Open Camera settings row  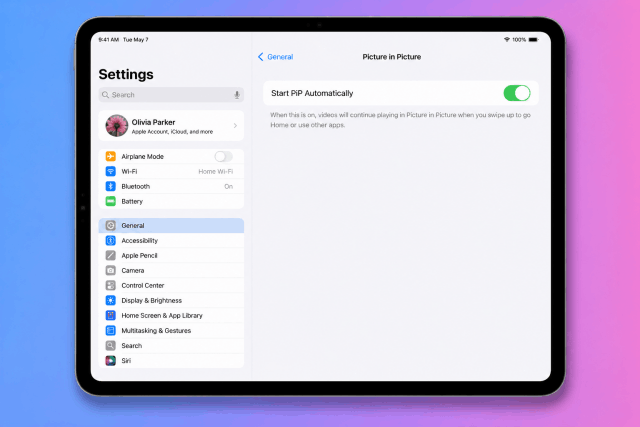point(171,270)
